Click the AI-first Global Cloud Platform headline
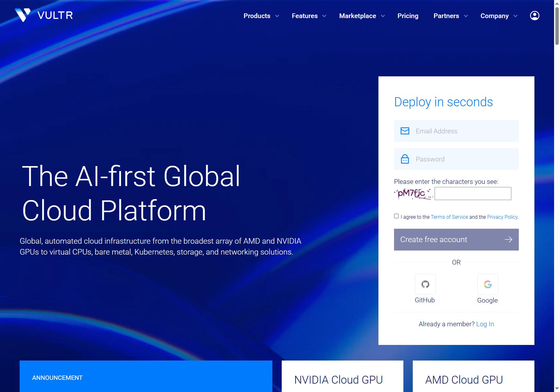 (131, 193)
